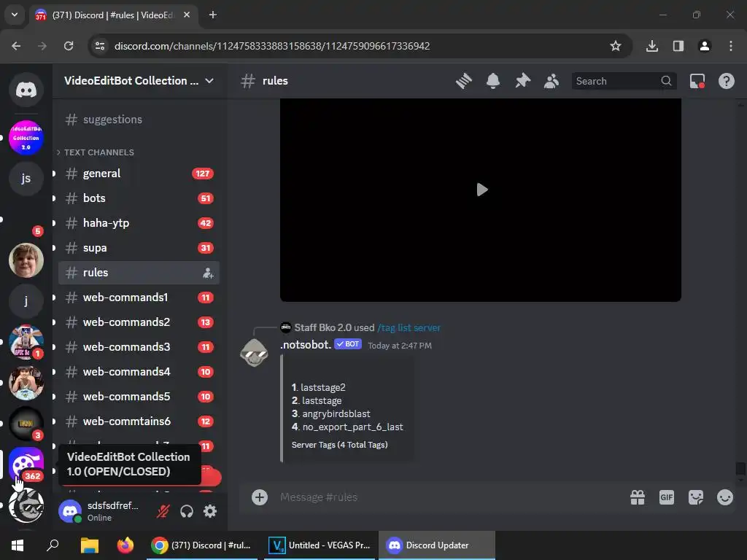Bookmark this page with star icon

[x=616, y=46]
